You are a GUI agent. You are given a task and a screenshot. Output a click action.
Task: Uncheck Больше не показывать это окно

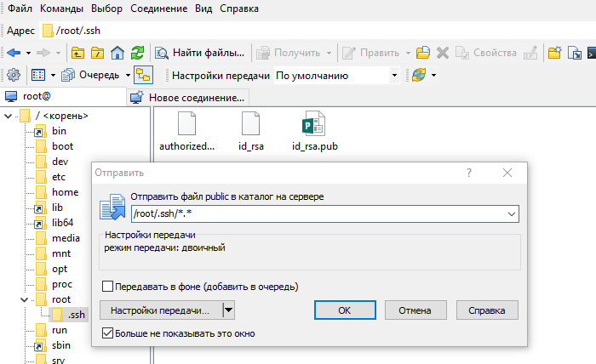(x=108, y=333)
